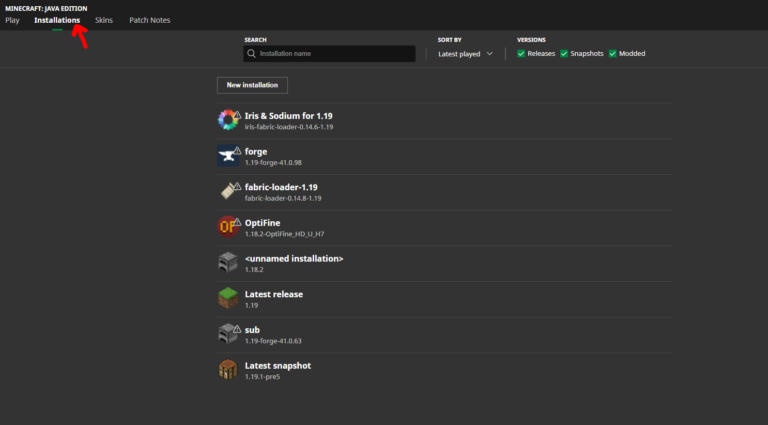Focus the Installation name search field
This screenshot has height=425, width=768.
(329, 54)
